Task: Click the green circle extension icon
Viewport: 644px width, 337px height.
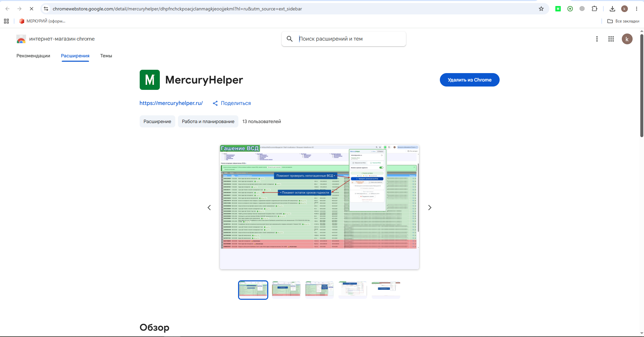Action: point(570,9)
